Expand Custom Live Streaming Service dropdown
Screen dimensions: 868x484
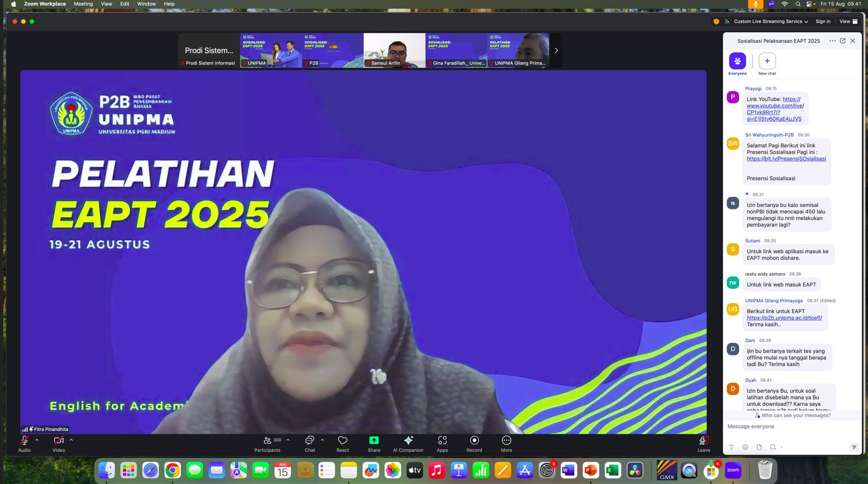771,21
